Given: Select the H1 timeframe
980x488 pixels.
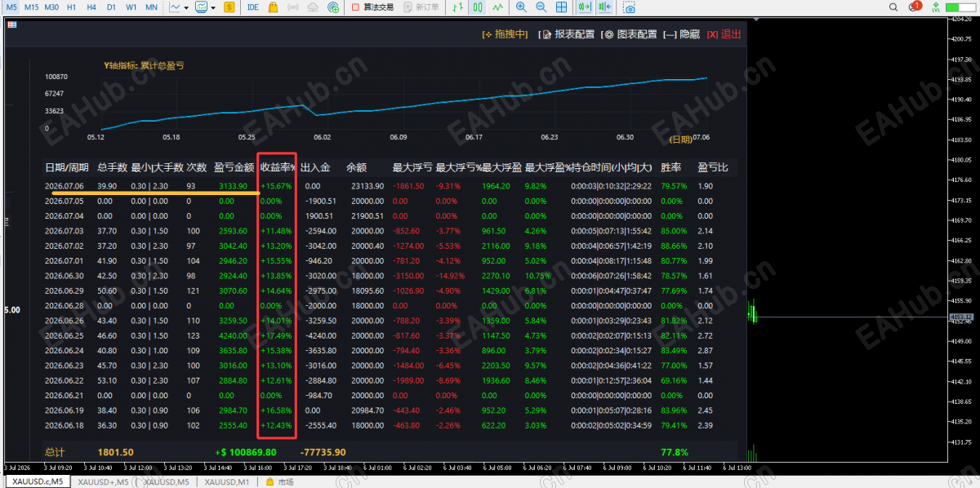Looking at the screenshot, I should click(72, 7).
